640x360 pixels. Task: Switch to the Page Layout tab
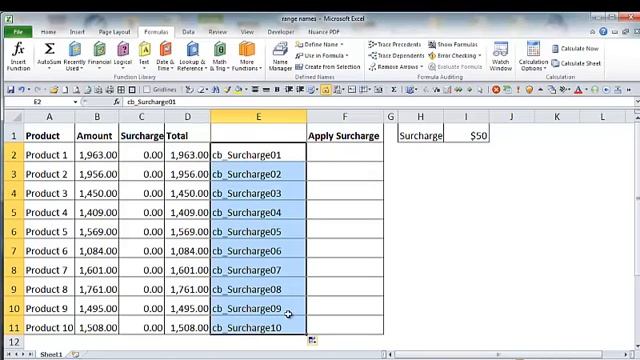point(115,32)
